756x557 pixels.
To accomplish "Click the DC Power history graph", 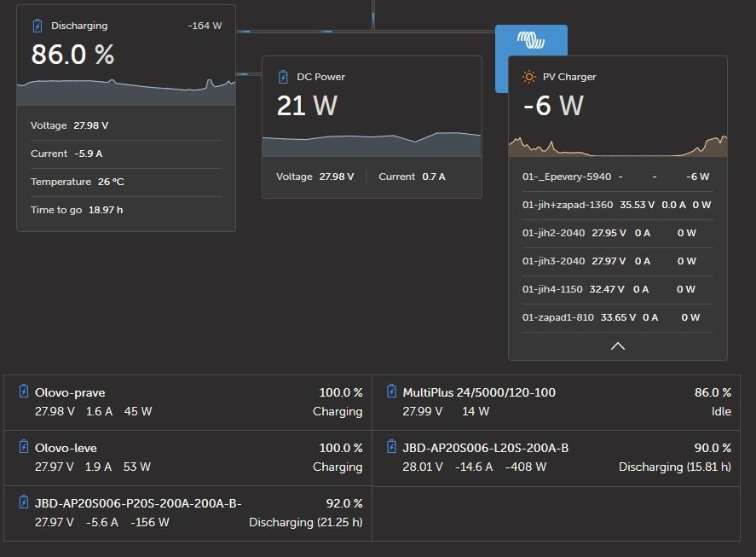I will point(372,144).
